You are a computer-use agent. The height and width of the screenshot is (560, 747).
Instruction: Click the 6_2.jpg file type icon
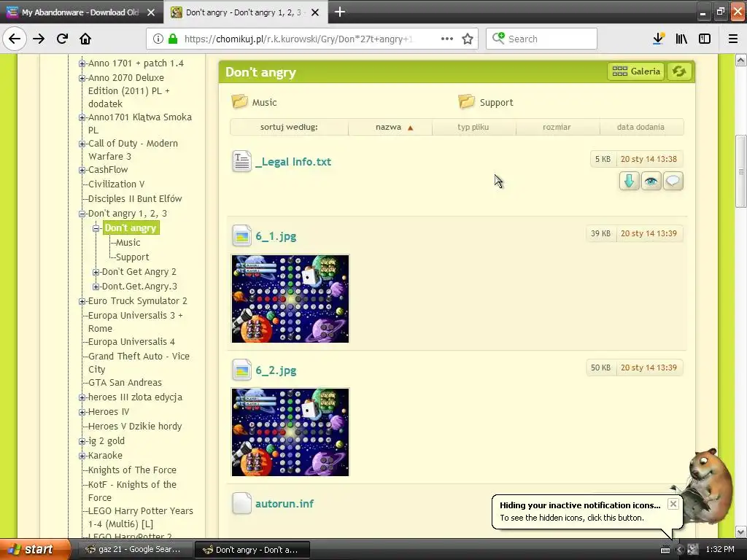(x=241, y=370)
